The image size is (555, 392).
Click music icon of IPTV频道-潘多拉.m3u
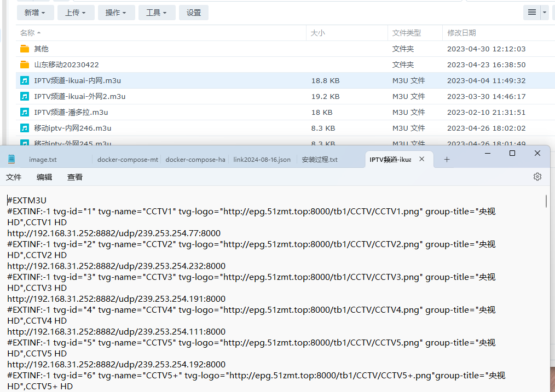(25, 112)
